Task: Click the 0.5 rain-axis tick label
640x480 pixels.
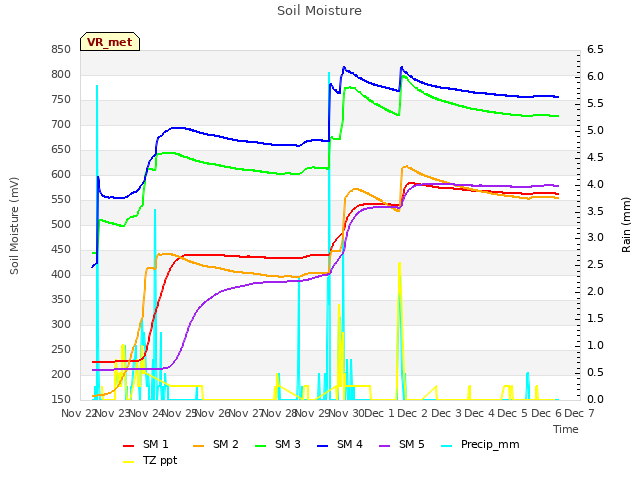Action: [x=595, y=373]
